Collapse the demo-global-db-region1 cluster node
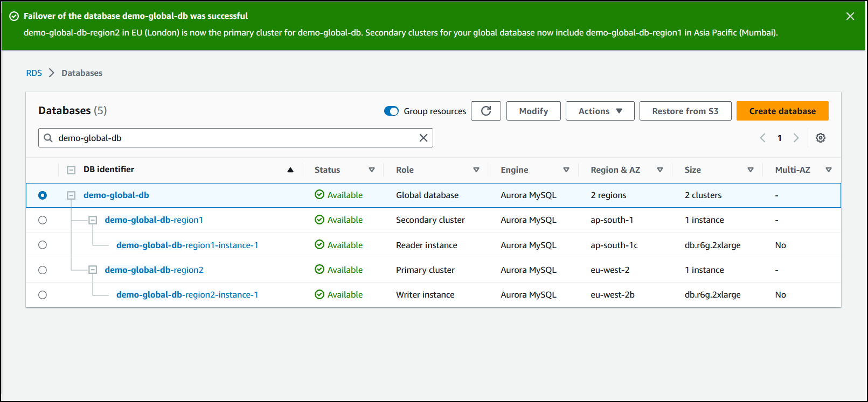 click(93, 220)
